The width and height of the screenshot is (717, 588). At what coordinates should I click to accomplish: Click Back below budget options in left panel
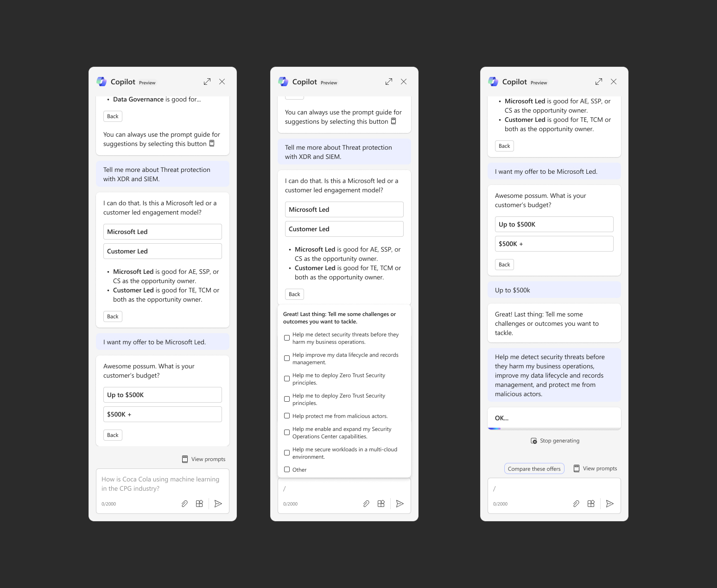point(113,435)
